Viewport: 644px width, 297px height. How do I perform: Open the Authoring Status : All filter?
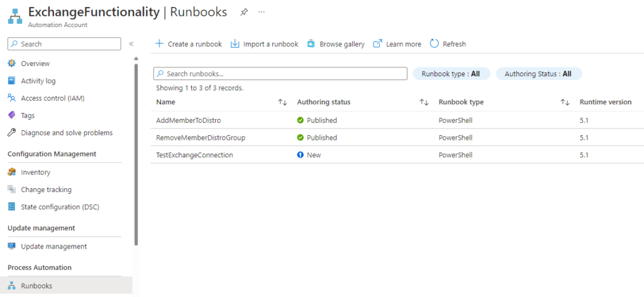click(x=539, y=74)
